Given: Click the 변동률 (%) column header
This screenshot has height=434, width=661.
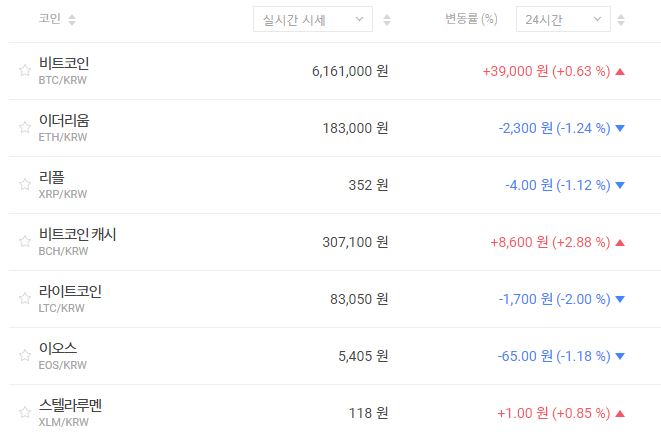Looking at the screenshot, I should pos(471,19).
